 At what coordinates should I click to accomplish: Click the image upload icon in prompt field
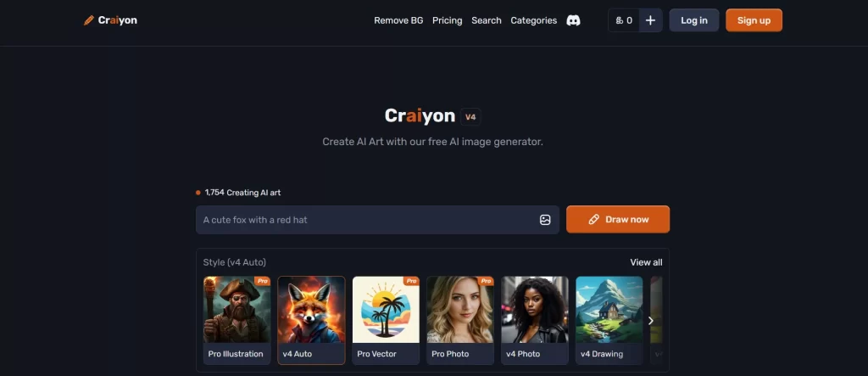(x=545, y=220)
